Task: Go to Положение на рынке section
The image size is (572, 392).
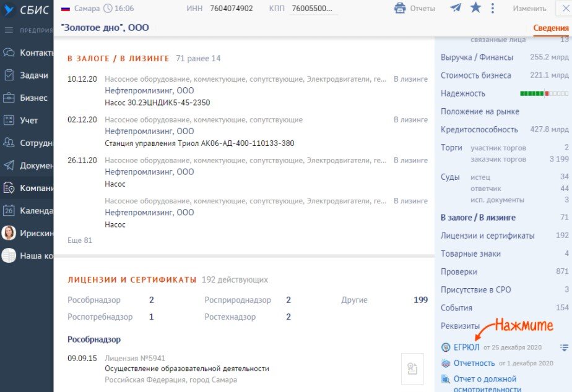Action: point(480,111)
